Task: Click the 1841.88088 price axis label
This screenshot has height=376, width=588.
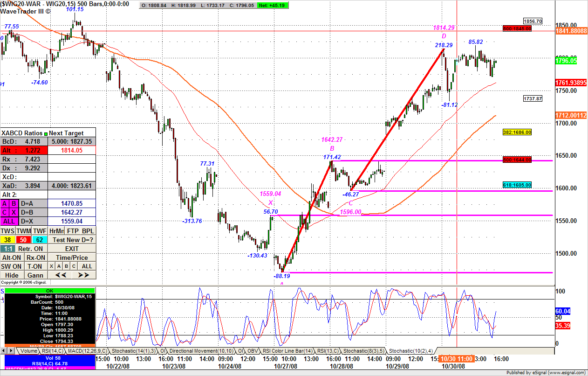Action: click(572, 31)
